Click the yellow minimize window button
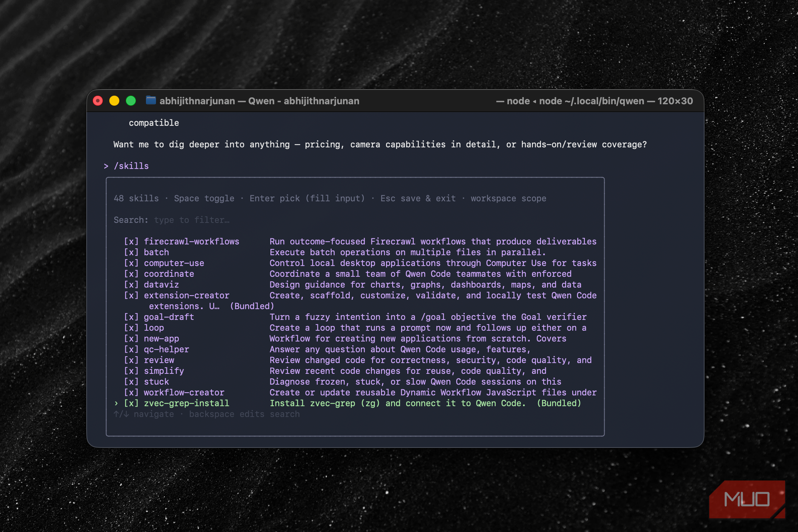 [x=114, y=101]
